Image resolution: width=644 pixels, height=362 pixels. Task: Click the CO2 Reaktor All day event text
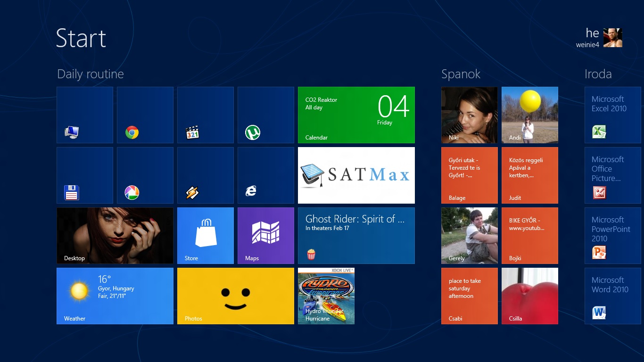[322, 104]
